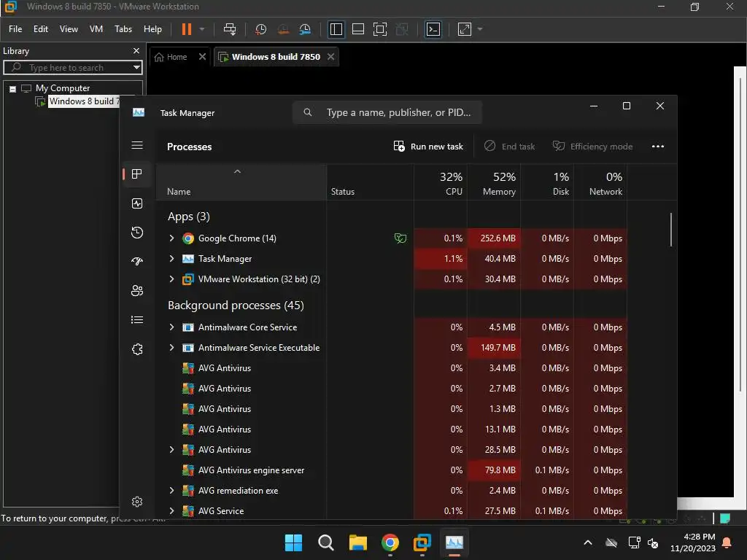This screenshot has height=560, width=747.
Task: Expand Google Chrome (14) process group
Action: coord(172,238)
